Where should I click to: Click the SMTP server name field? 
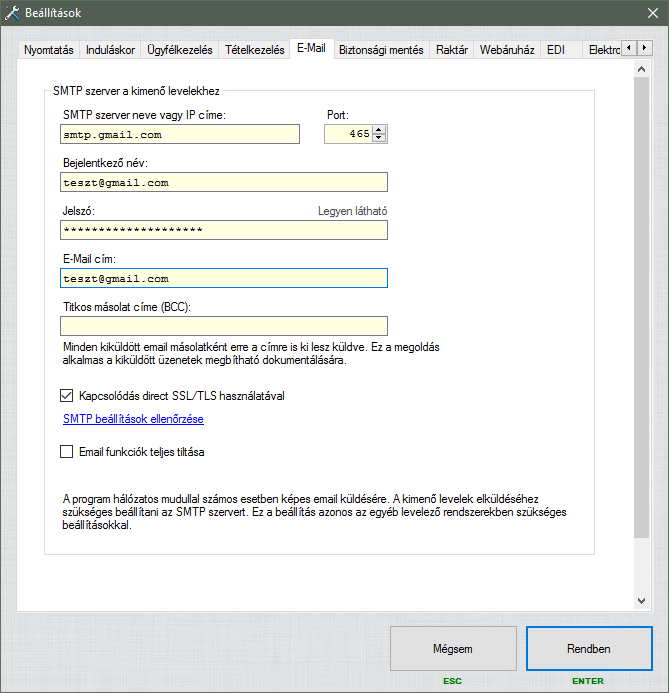180,134
